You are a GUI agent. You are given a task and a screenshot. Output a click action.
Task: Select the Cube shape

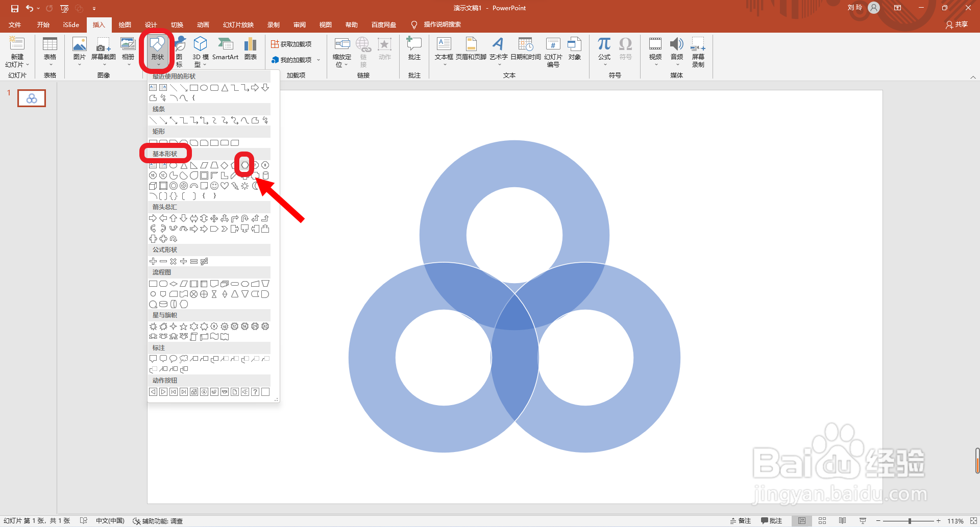pos(153,186)
